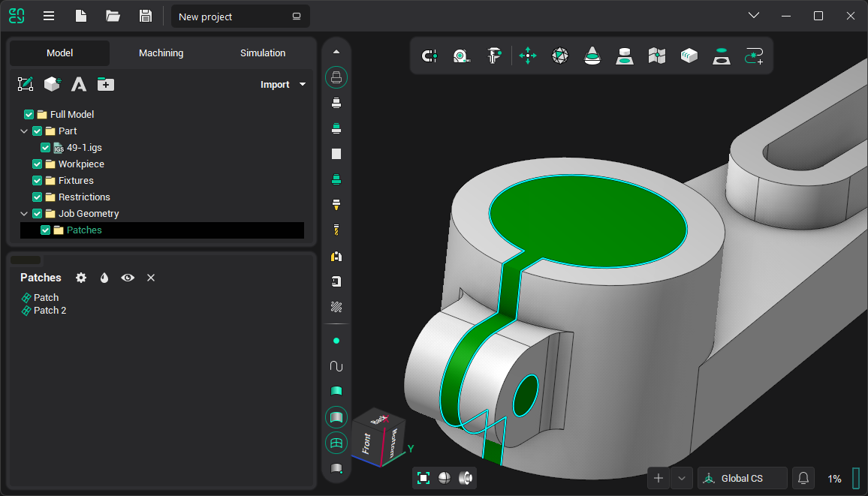Screen dimensions: 868x496
Task: Click the Import button
Action: click(282, 85)
